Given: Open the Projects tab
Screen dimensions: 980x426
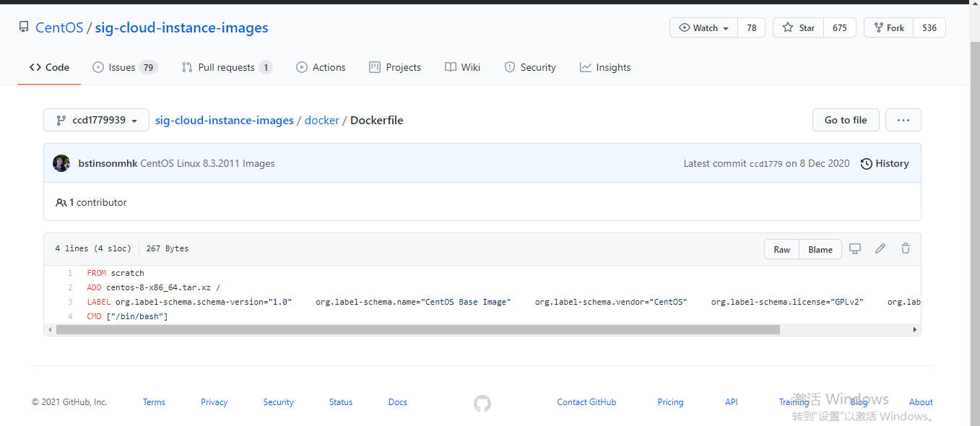Looking at the screenshot, I should pyautogui.click(x=395, y=67).
